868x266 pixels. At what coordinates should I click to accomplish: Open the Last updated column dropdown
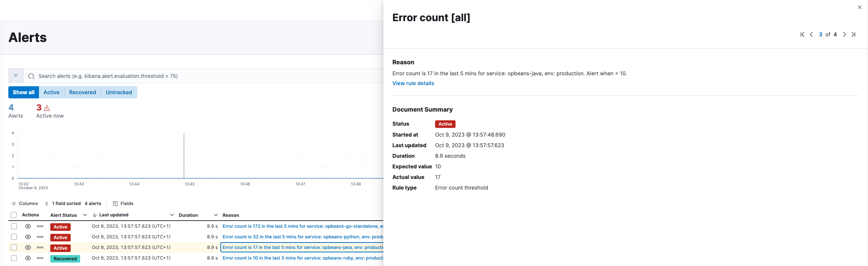point(172,215)
